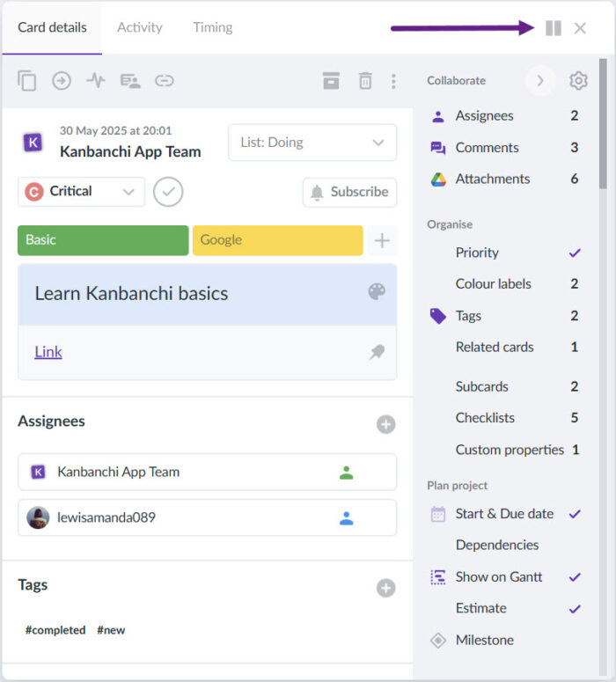616x682 pixels.
Task: Open the Critical priority dropdown
Action: tap(81, 191)
